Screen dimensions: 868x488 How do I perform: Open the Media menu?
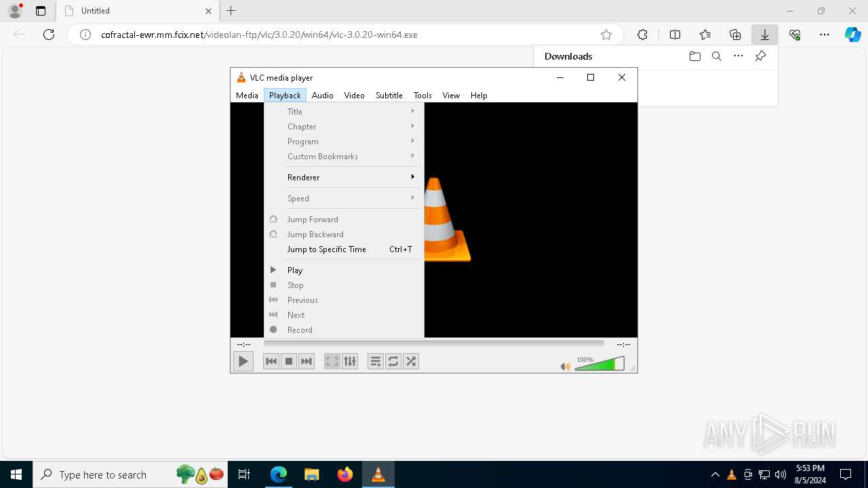click(247, 96)
